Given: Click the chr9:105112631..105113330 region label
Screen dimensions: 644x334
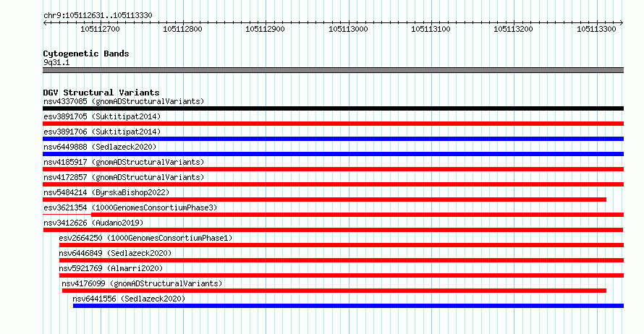Looking at the screenshot, I should coord(98,16).
